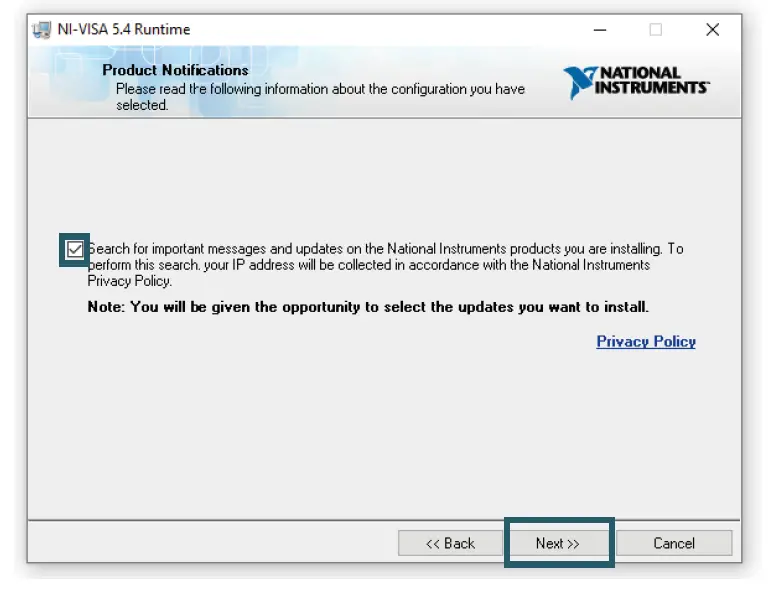776x590 pixels.
Task: Open the Privacy Policy link
Action: click(x=646, y=342)
